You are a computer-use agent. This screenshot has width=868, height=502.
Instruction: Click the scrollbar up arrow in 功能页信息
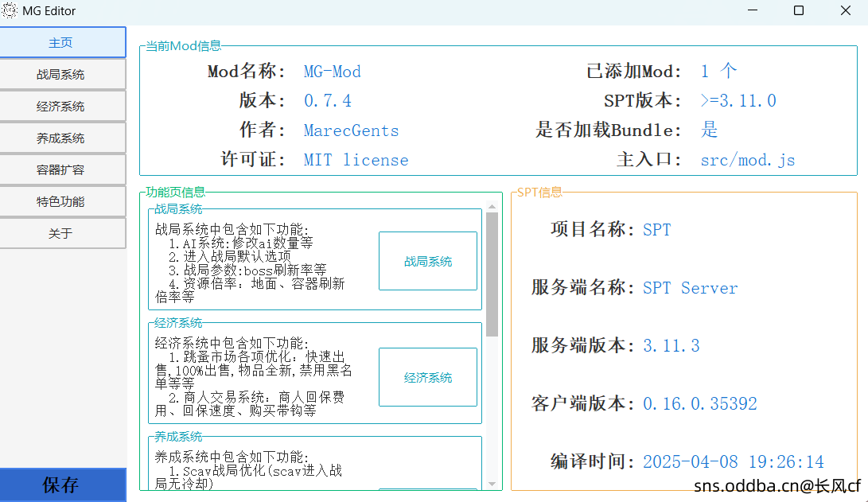point(492,206)
